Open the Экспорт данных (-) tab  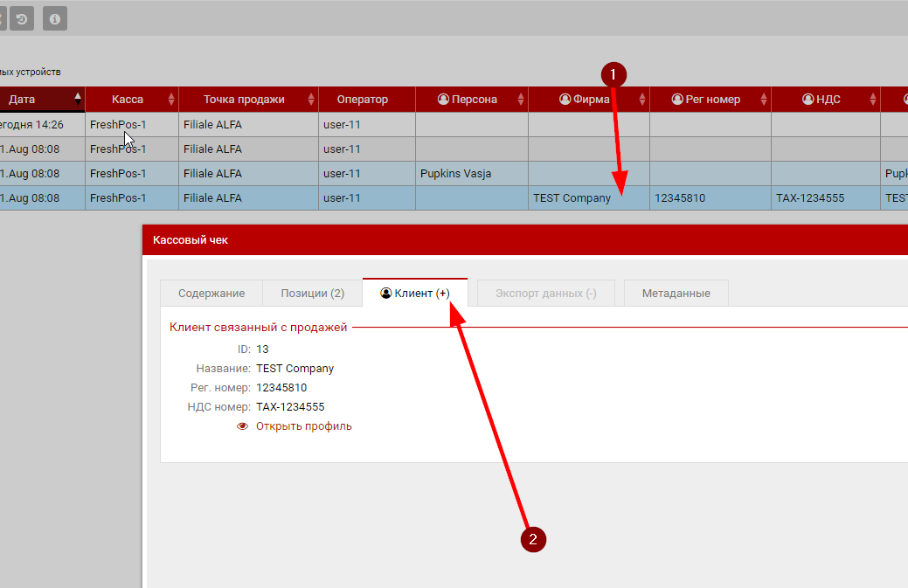pyautogui.click(x=545, y=294)
